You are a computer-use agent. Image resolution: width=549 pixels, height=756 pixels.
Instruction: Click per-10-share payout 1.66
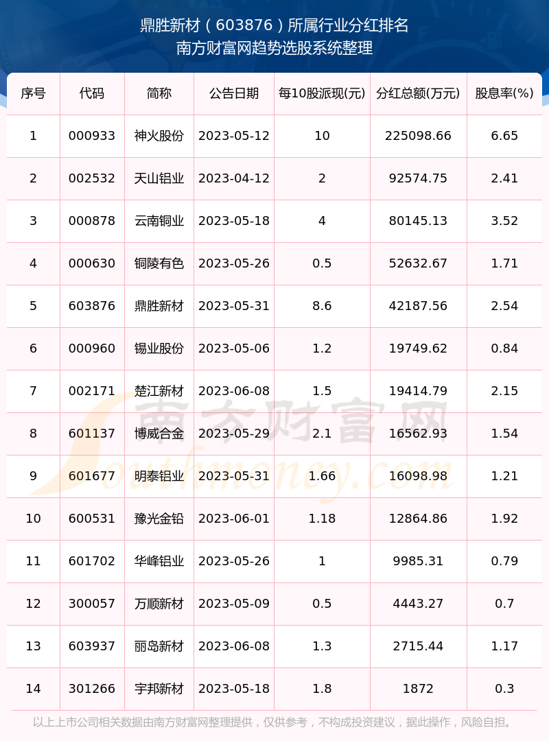click(x=322, y=476)
